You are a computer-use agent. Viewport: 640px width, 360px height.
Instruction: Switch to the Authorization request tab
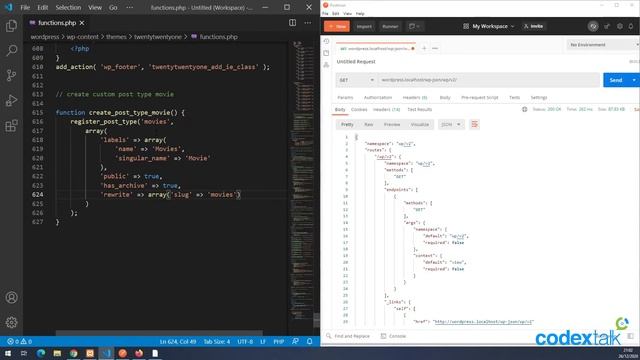pos(378,98)
